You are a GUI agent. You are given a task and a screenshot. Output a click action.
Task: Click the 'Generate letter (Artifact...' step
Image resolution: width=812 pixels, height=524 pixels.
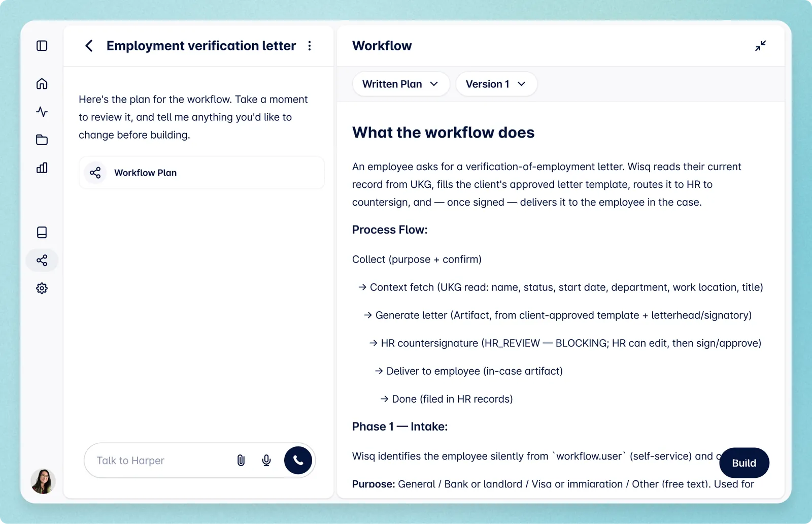coord(558,315)
